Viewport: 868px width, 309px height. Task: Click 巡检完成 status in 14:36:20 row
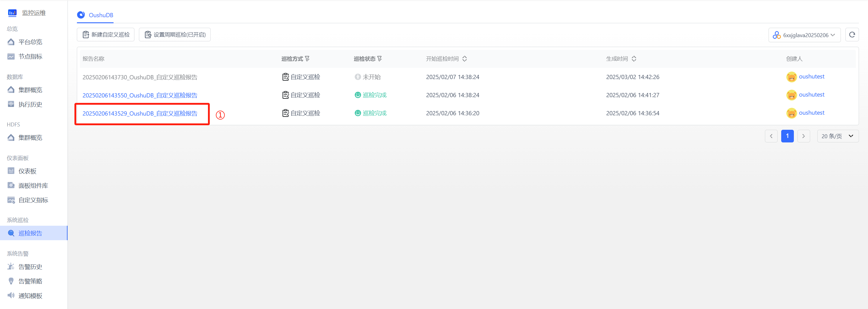pos(374,113)
